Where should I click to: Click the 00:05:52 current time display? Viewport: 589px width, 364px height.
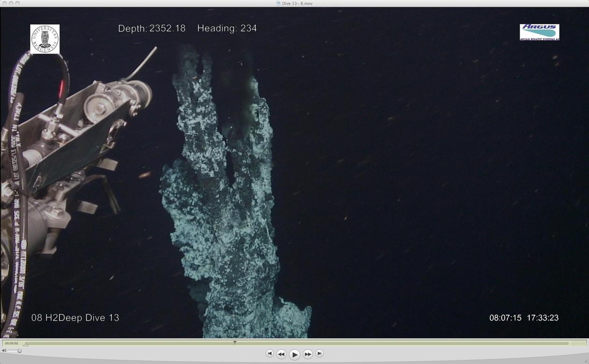tap(12, 343)
